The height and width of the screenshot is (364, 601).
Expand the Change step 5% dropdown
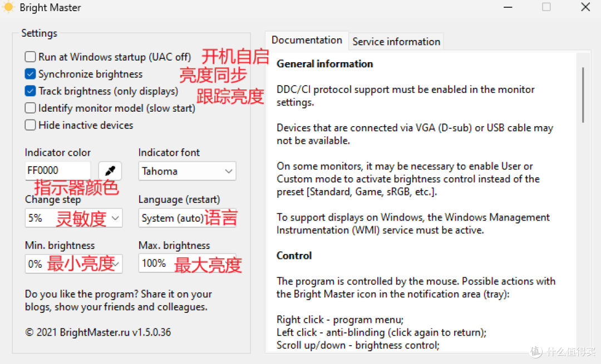click(x=73, y=218)
